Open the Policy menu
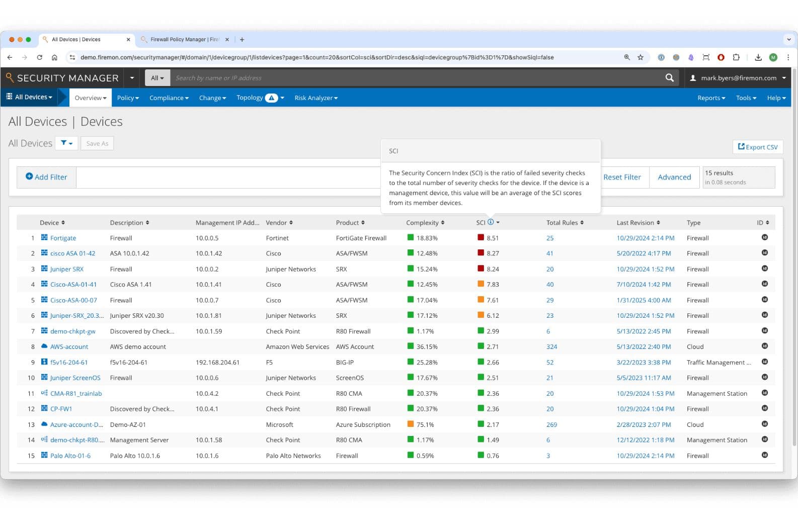798x532 pixels. (x=128, y=98)
